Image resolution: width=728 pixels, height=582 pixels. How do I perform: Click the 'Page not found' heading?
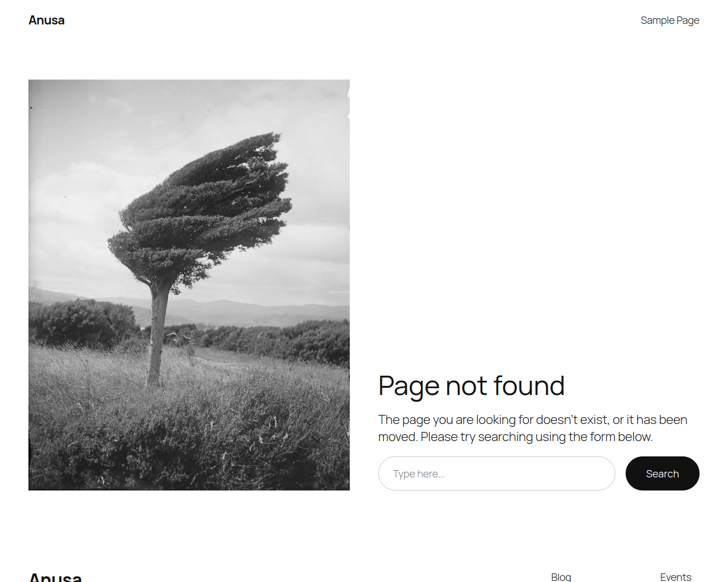pos(471,386)
